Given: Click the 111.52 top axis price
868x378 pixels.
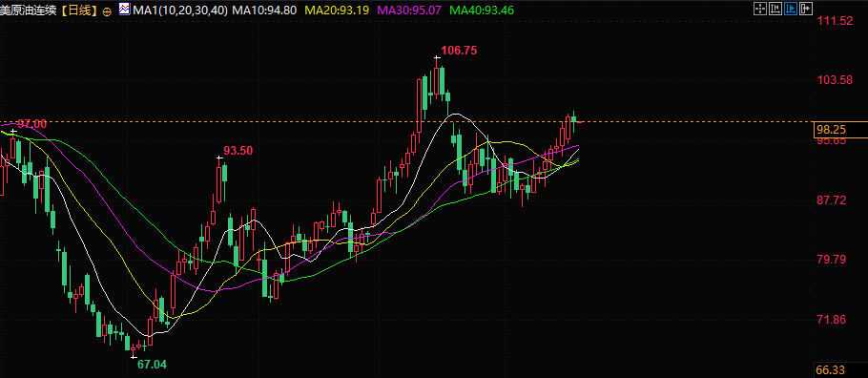Looking at the screenshot, I should click(x=835, y=21).
